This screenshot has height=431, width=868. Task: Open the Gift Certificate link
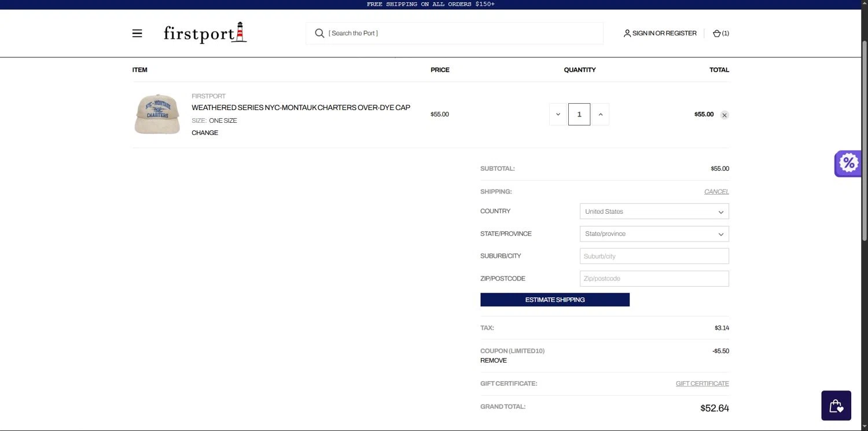tap(702, 383)
